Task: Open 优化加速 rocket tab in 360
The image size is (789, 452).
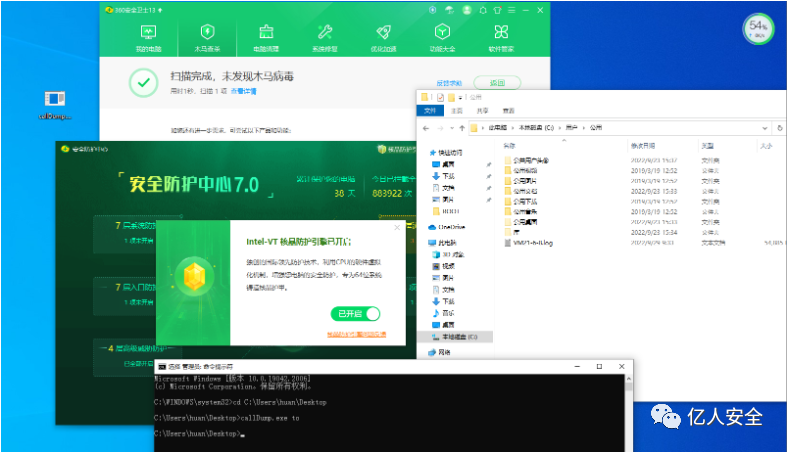Action: (383, 38)
